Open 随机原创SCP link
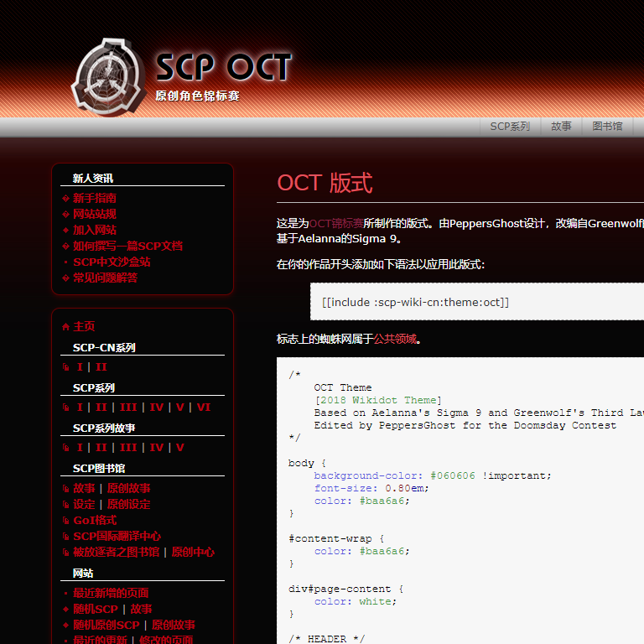The height and width of the screenshot is (644, 644). tap(106, 625)
